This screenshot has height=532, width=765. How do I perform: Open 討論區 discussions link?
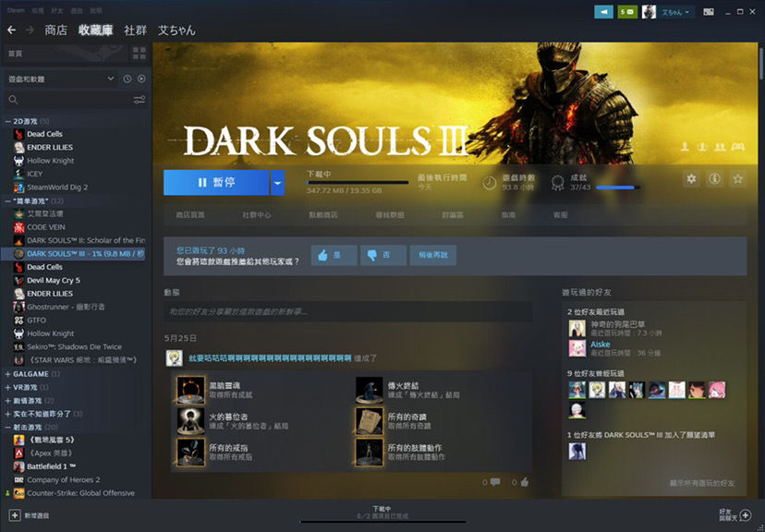[453, 214]
